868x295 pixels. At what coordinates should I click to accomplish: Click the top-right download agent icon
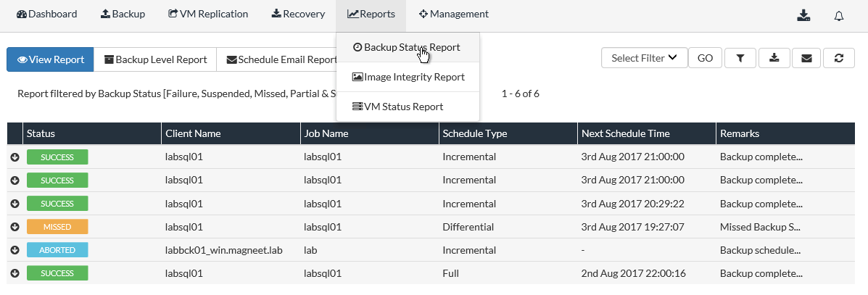(803, 16)
